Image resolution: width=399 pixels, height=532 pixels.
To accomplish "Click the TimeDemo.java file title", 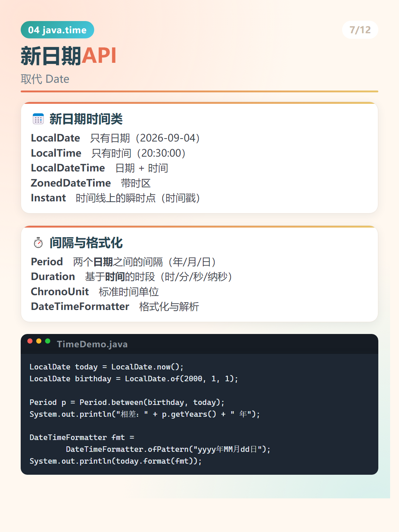I will pyautogui.click(x=92, y=344).
